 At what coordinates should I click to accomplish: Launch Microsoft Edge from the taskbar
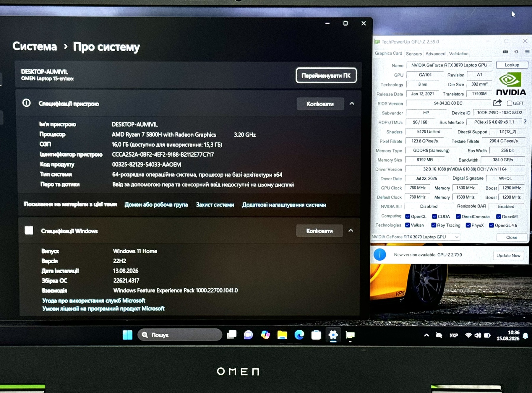(x=299, y=335)
